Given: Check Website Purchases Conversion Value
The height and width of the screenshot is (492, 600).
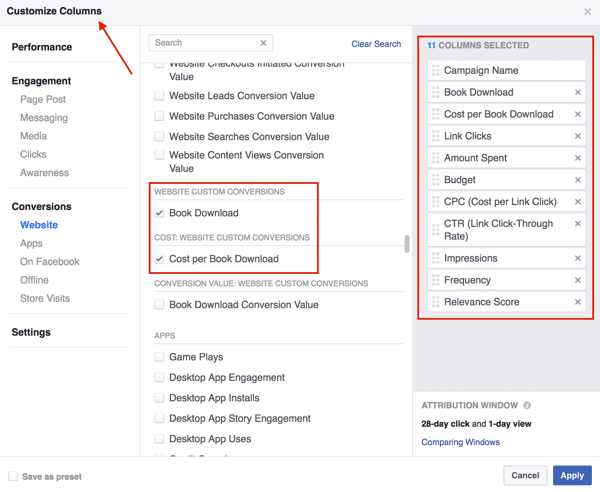Looking at the screenshot, I should pos(159,116).
